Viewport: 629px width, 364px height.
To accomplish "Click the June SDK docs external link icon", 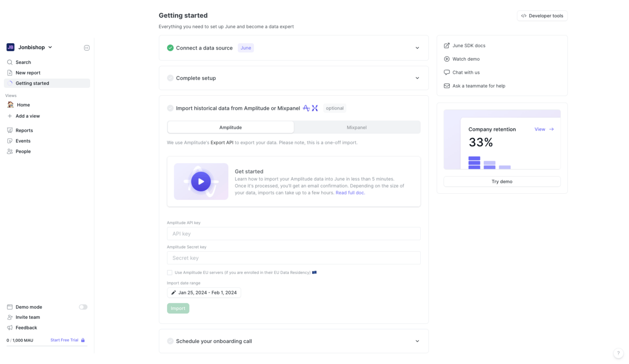I will (x=446, y=46).
